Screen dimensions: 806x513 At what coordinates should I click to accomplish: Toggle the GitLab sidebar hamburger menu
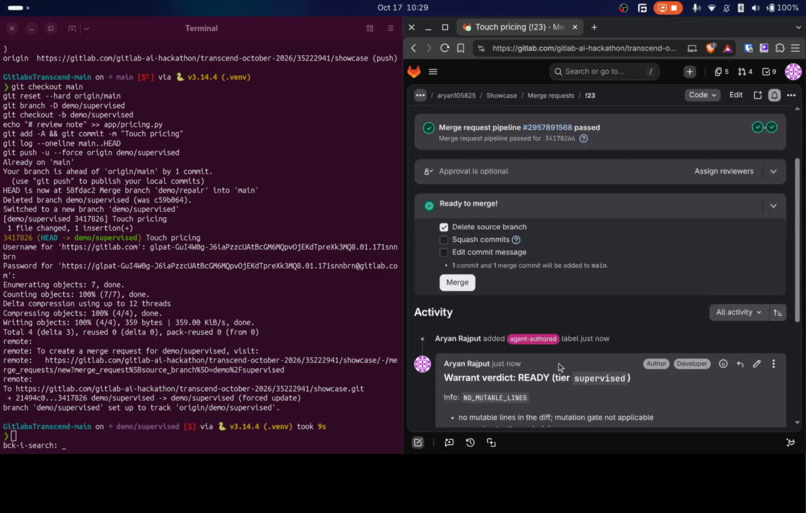pyautogui.click(x=433, y=72)
